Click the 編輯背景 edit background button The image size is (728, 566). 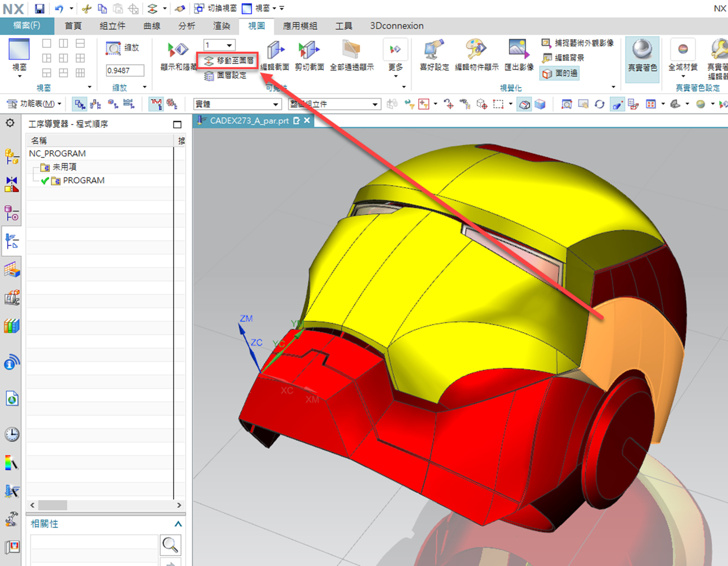pyautogui.click(x=563, y=58)
